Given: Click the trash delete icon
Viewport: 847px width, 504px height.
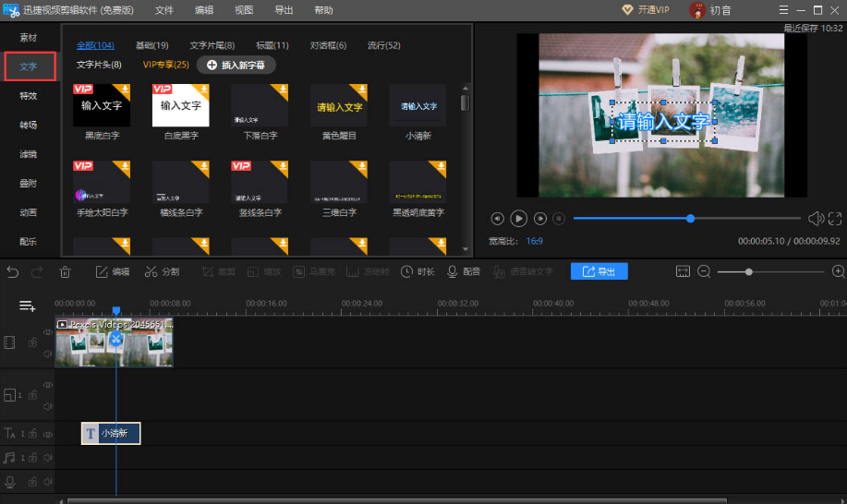Looking at the screenshot, I should tap(66, 271).
